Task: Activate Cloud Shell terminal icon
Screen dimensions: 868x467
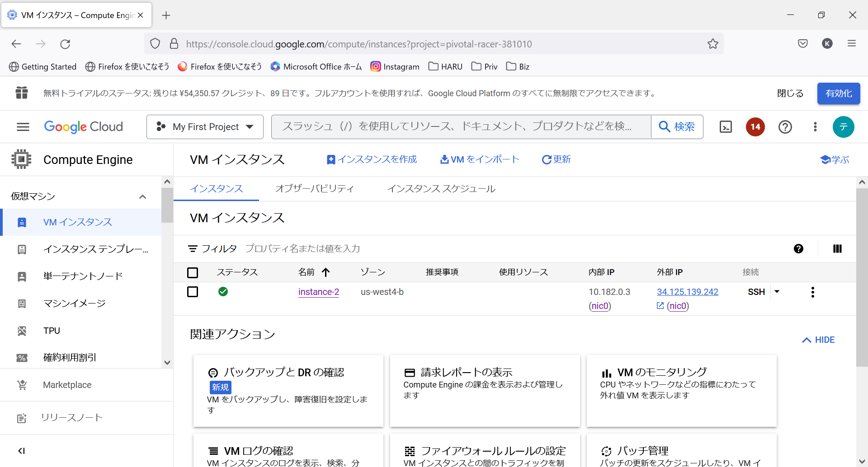Action: tap(726, 127)
